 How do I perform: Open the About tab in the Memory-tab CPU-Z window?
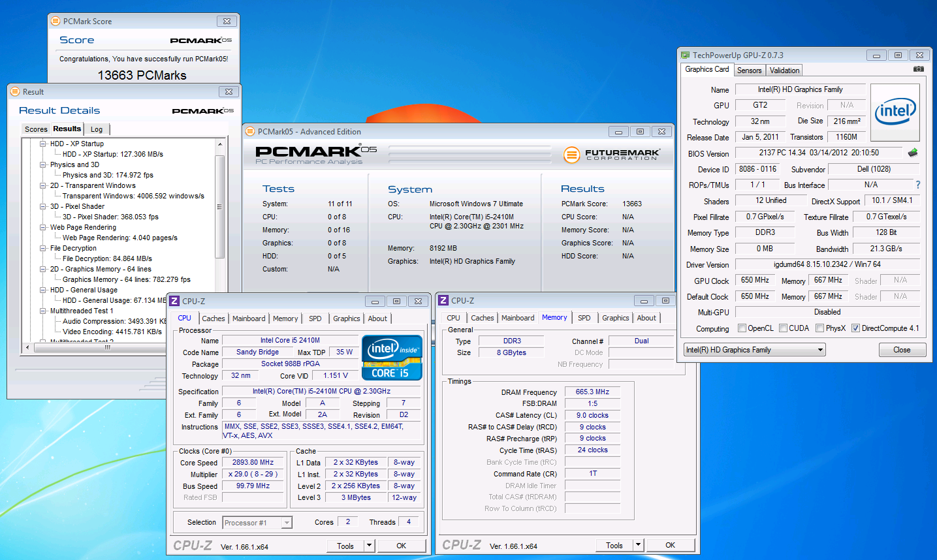coord(646,318)
